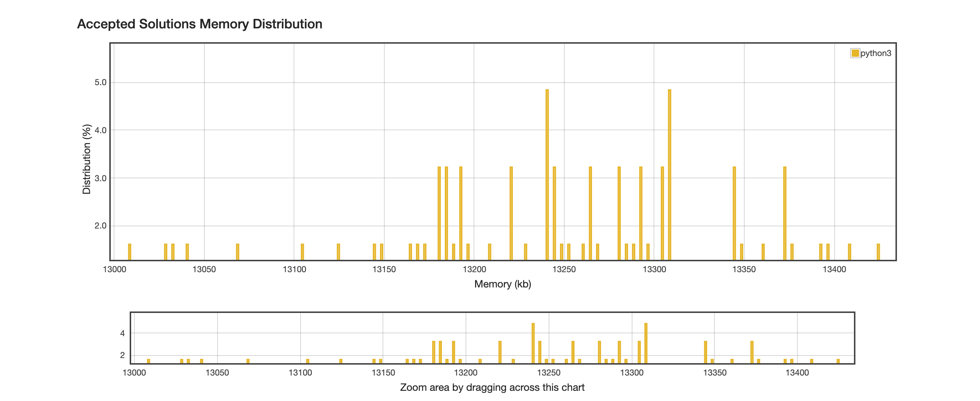Click the python3 legend color swatch
The image size is (980, 401).
855,53
